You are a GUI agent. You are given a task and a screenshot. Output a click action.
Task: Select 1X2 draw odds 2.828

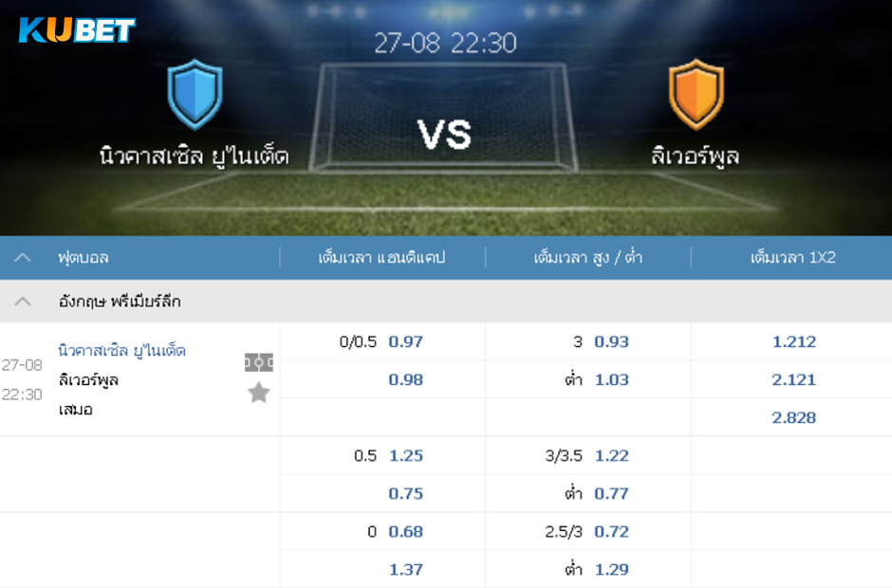click(794, 418)
